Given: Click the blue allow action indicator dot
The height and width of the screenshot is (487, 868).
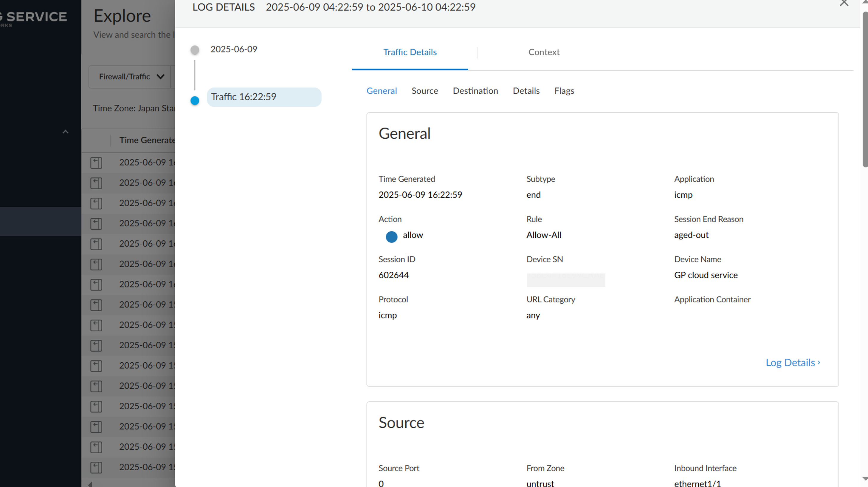Looking at the screenshot, I should [391, 236].
